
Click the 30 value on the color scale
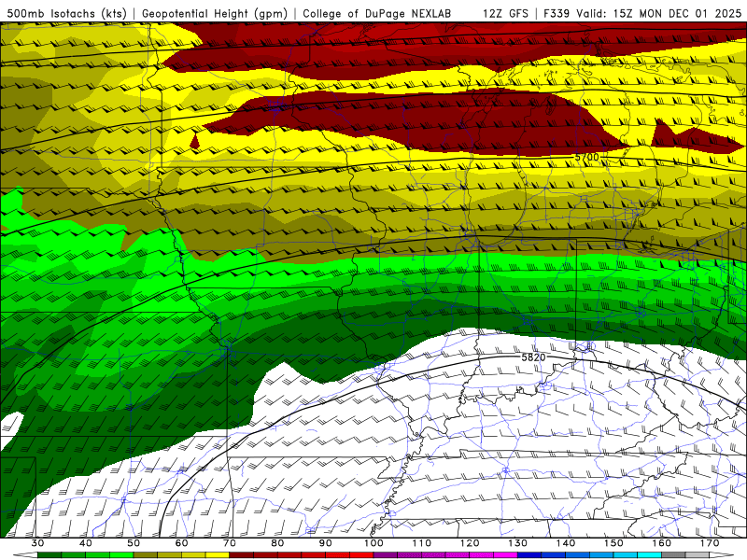pos(37,543)
